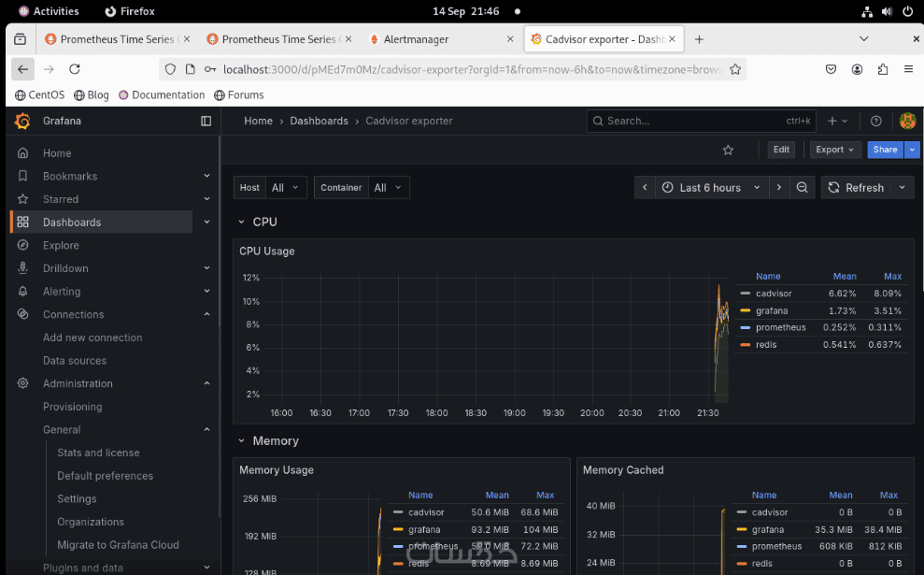Toggle prometheus series in CPU Usage legend
924x575 pixels.
tap(780, 327)
